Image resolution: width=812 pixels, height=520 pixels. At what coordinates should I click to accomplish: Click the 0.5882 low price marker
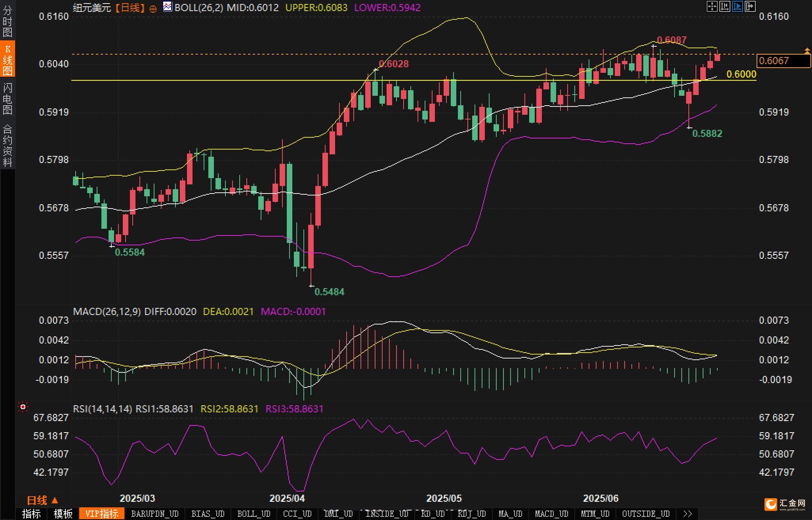point(707,133)
